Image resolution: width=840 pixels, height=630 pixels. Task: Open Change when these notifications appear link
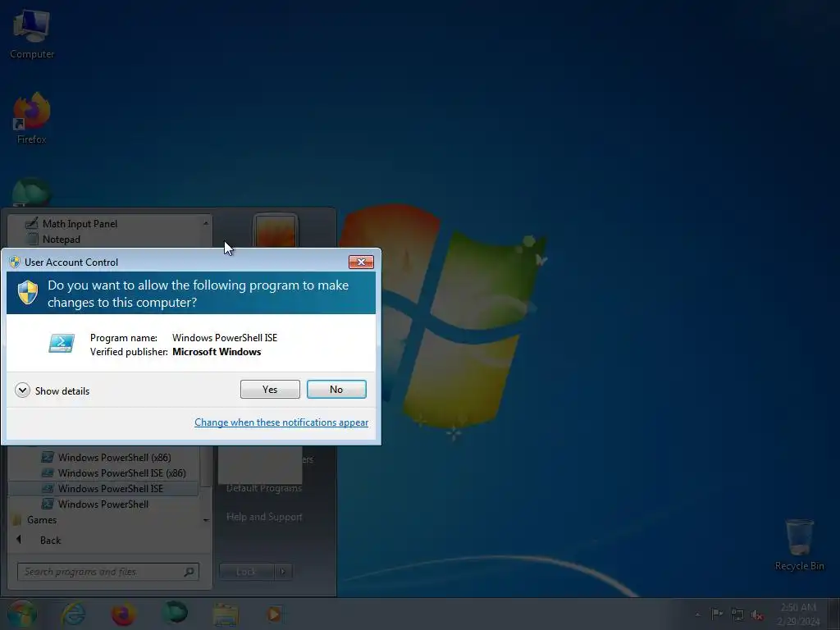click(281, 422)
